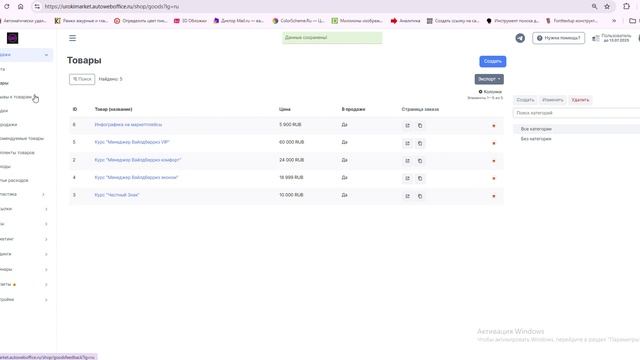Sort by the Товар (название) column header
640x360 pixels.
pos(113,109)
